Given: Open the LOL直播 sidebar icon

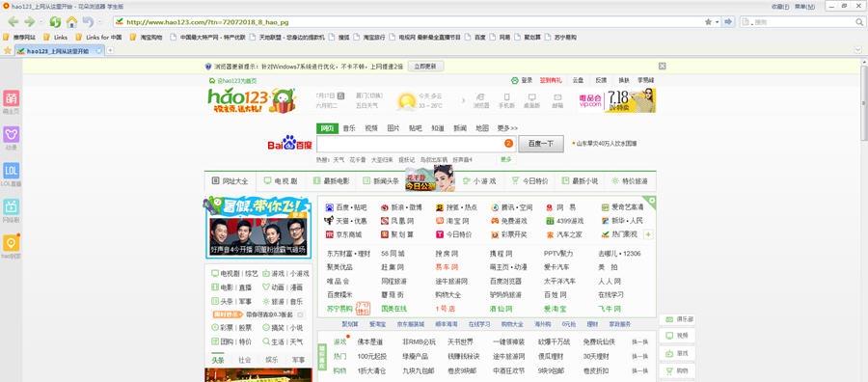Looking at the screenshot, I should [11, 171].
